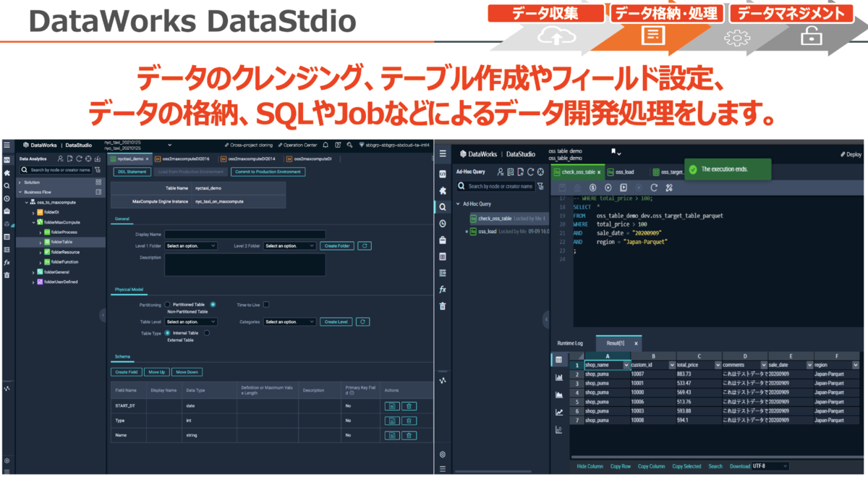Click the filter icon beside Data Analytics search
The image size is (868, 488).
[x=98, y=169]
